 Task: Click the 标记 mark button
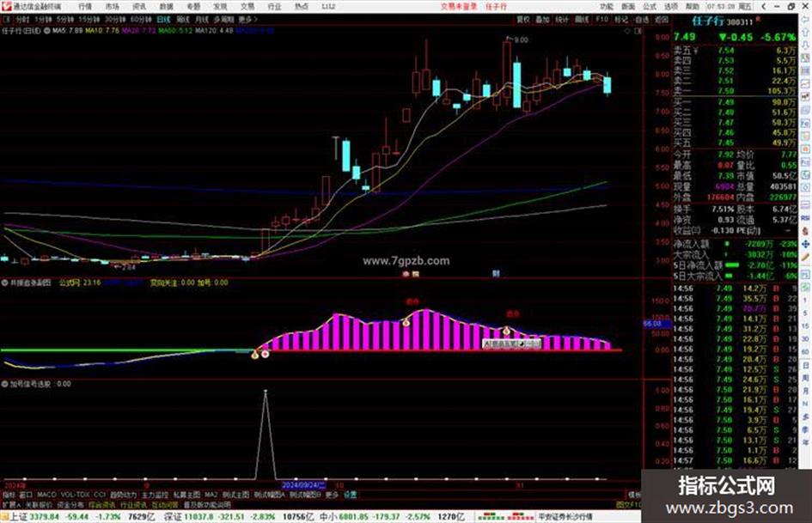[621, 19]
